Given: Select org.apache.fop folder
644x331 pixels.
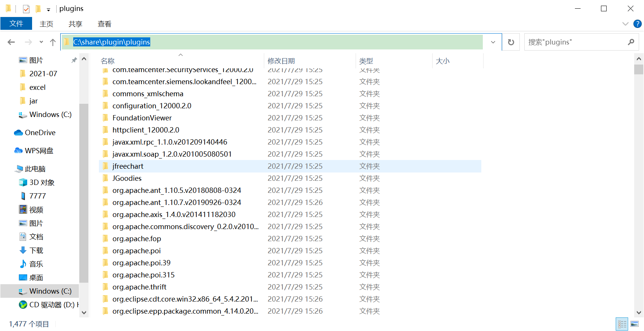Looking at the screenshot, I should (x=137, y=239).
